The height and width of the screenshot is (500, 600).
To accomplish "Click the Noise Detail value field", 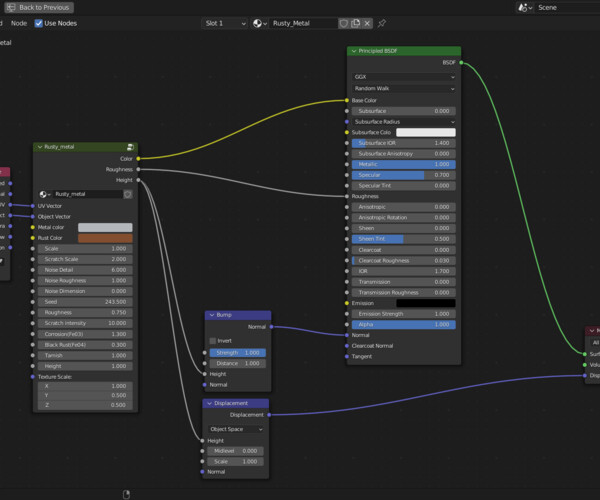I will point(85,270).
